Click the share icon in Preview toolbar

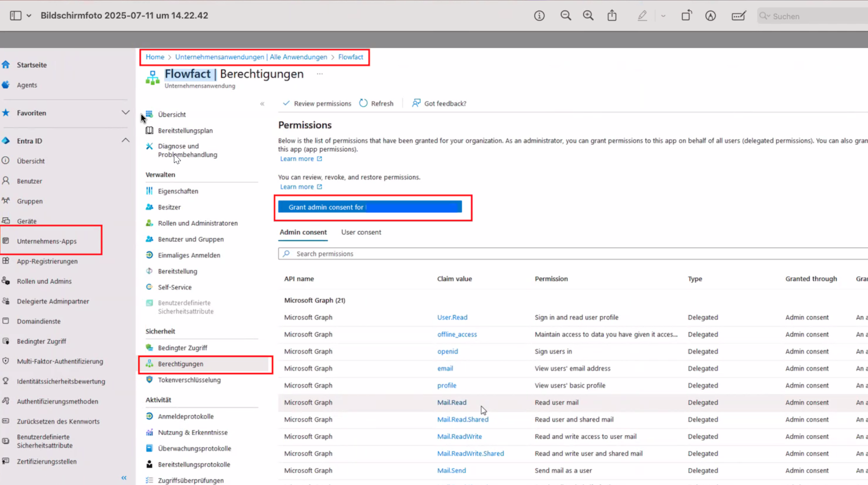(x=612, y=16)
